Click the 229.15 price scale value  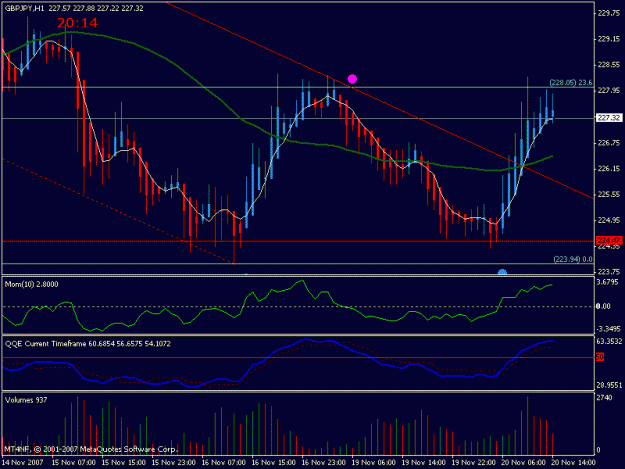tap(608, 39)
